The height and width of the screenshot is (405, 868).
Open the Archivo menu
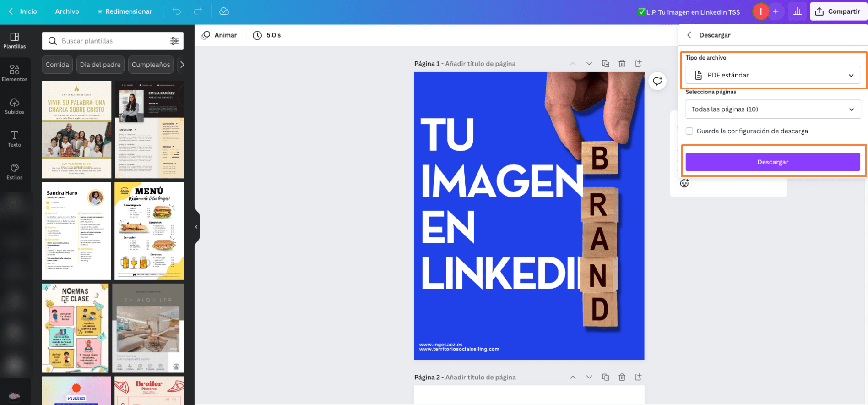click(x=67, y=11)
